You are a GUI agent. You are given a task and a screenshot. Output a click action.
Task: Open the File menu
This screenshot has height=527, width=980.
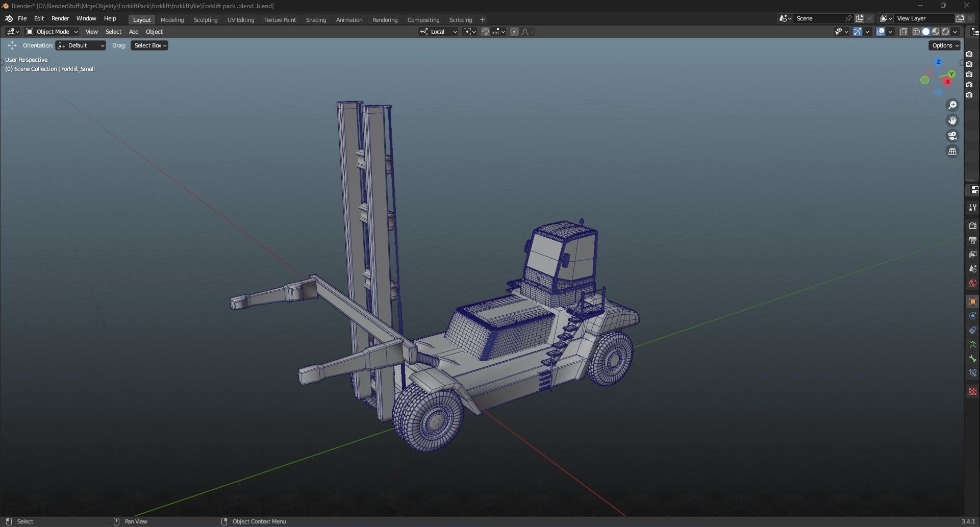point(22,18)
